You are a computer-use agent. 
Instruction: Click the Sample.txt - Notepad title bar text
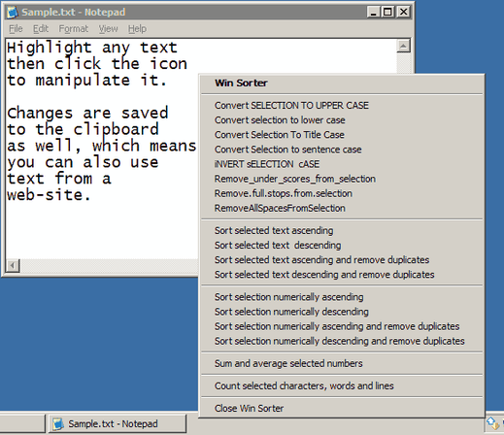coord(74,13)
